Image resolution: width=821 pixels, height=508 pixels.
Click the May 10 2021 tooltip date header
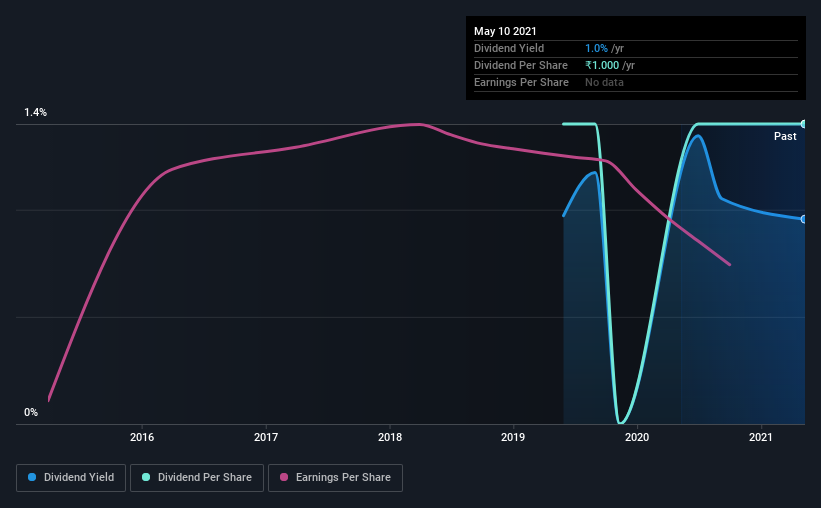tap(505, 32)
